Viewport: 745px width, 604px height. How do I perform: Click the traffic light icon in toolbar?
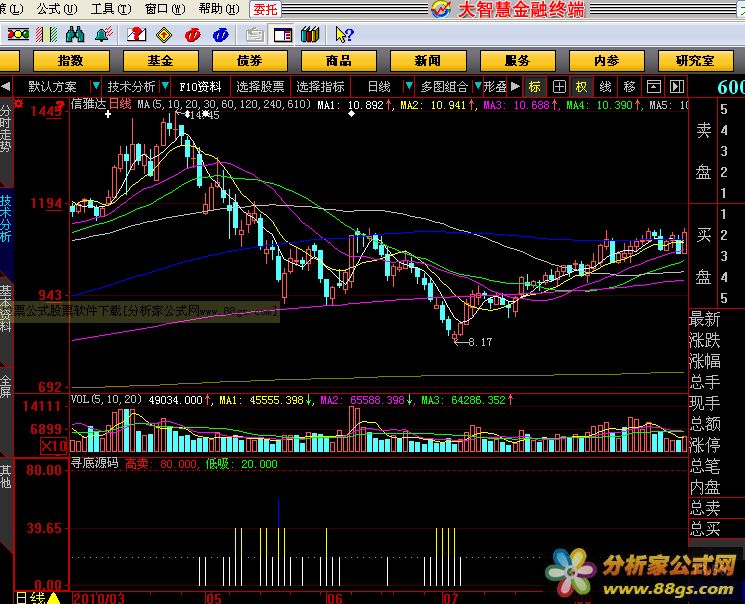[x=18, y=35]
